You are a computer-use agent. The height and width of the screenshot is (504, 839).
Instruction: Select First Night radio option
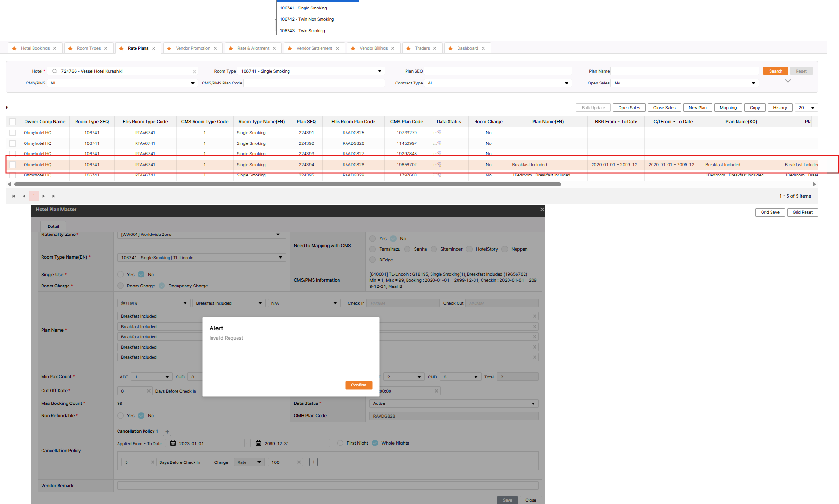click(340, 443)
